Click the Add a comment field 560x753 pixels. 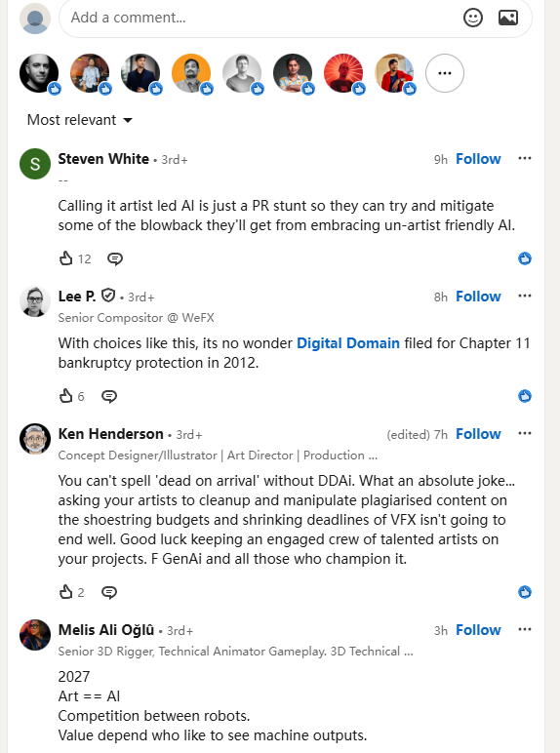[260, 18]
